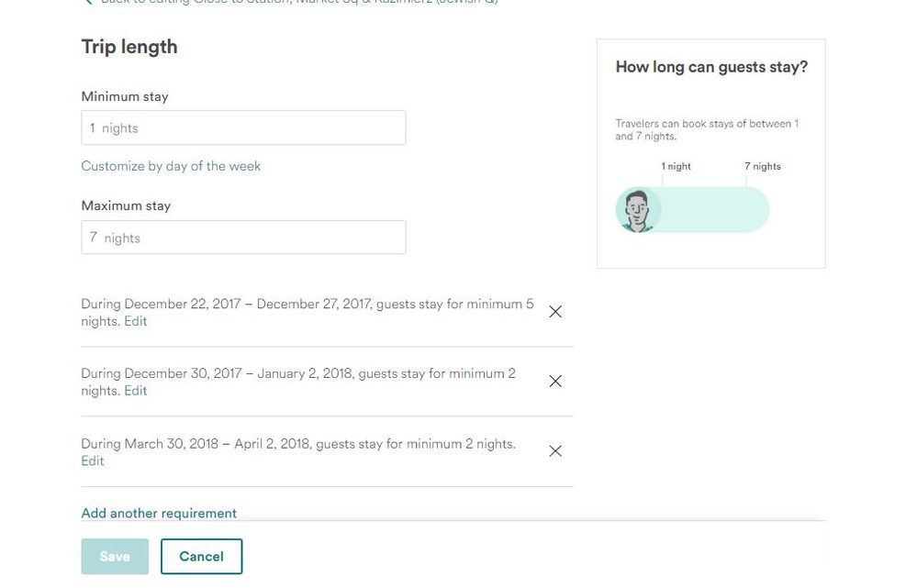Click the green stay-range bar
Screen dimensions: 917x588
click(714, 210)
